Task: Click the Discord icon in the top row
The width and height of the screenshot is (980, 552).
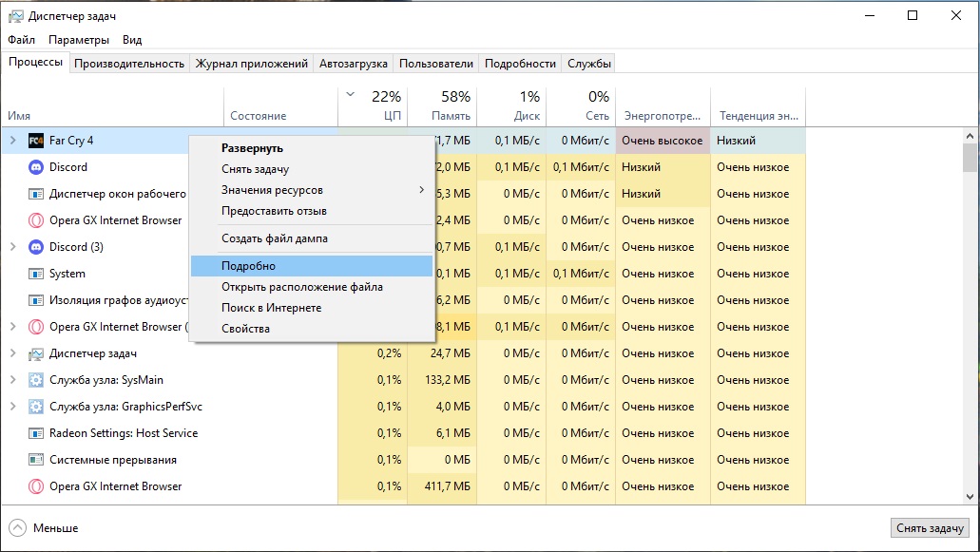Action: 36,167
